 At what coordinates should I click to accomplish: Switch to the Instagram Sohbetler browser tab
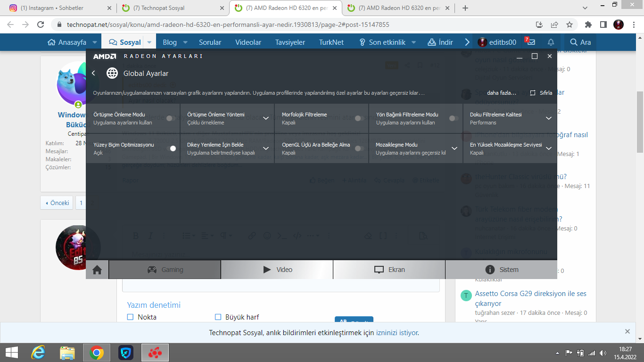coord(60,8)
